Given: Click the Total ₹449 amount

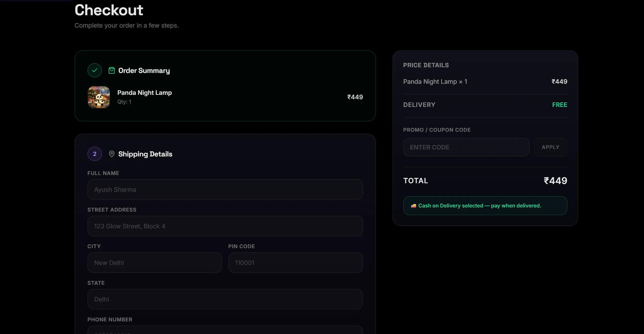Looking at the screenshot, I should pyautogui.click(x=555, y=181).
